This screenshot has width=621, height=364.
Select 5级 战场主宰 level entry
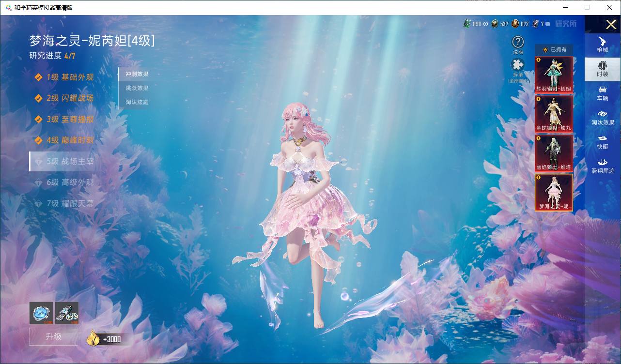64,162
